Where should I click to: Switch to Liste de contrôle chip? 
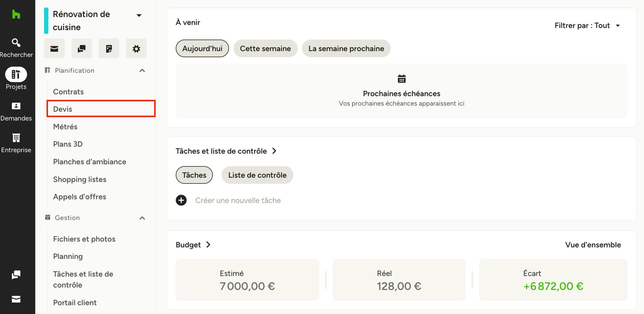point(257,175)
